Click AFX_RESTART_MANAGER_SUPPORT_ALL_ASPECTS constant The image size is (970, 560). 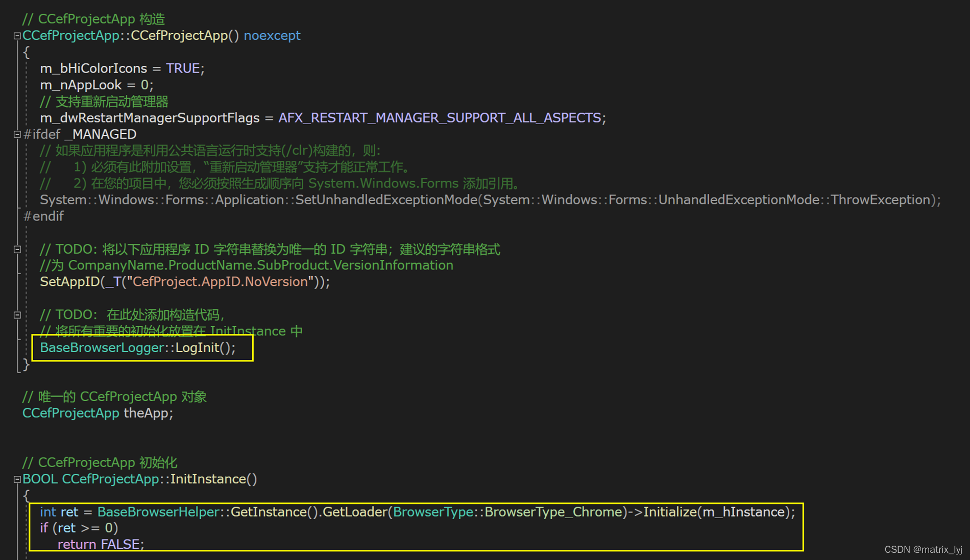click(440, 118)
